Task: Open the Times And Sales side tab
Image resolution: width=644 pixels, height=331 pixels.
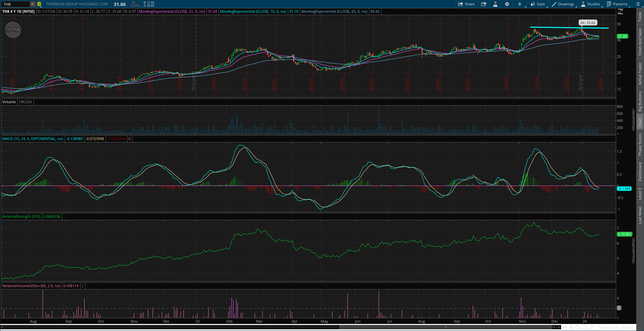Action: coord(640,42)
